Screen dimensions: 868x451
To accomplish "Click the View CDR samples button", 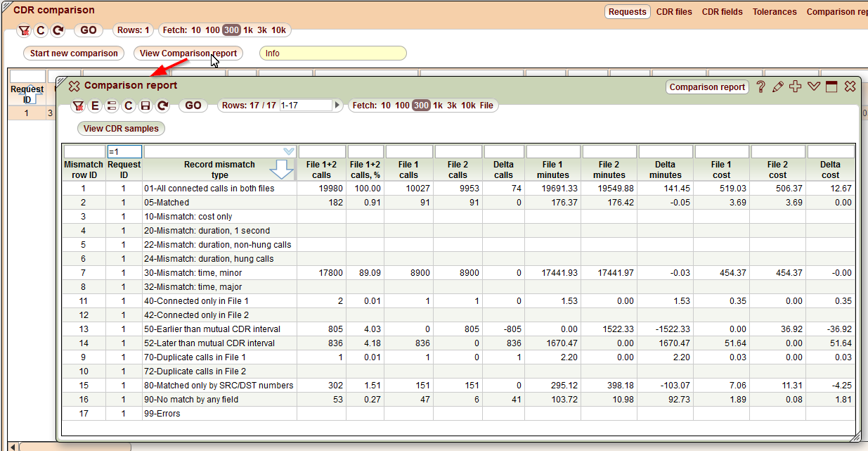I will [122, 128].
